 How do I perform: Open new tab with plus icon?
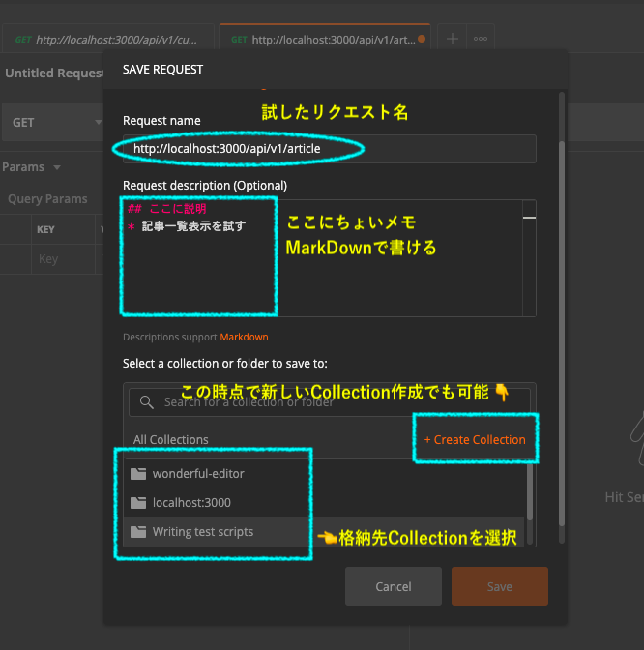[x=453, y=39]
